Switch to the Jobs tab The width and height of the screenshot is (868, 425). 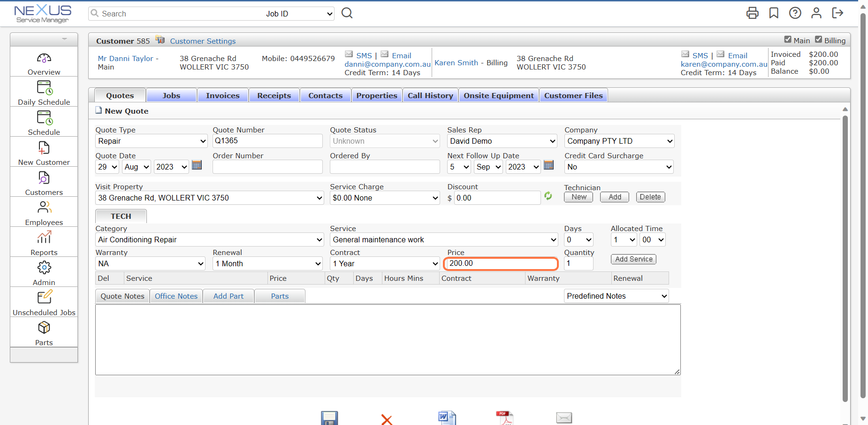pyautogui.click(x=171, y=95)
